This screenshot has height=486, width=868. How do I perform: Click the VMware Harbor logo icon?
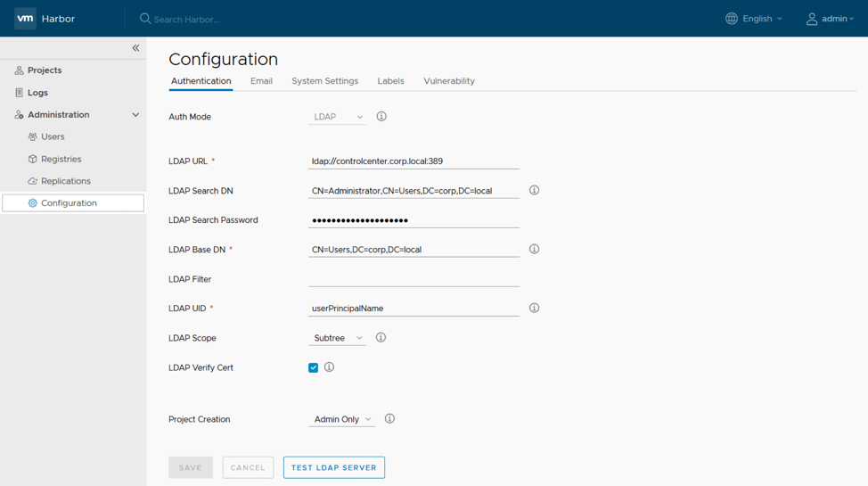(25, 19)
